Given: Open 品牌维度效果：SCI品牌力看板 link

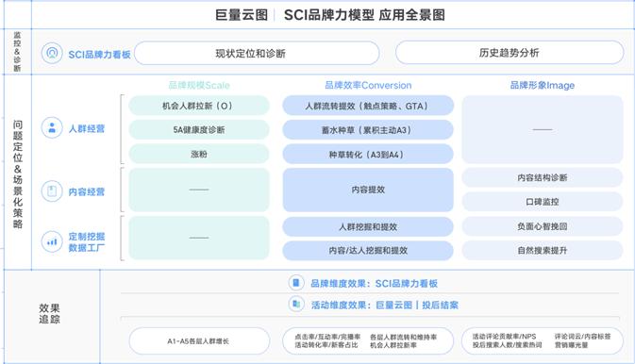Looking at the screenshot, I should coord(375,284).
